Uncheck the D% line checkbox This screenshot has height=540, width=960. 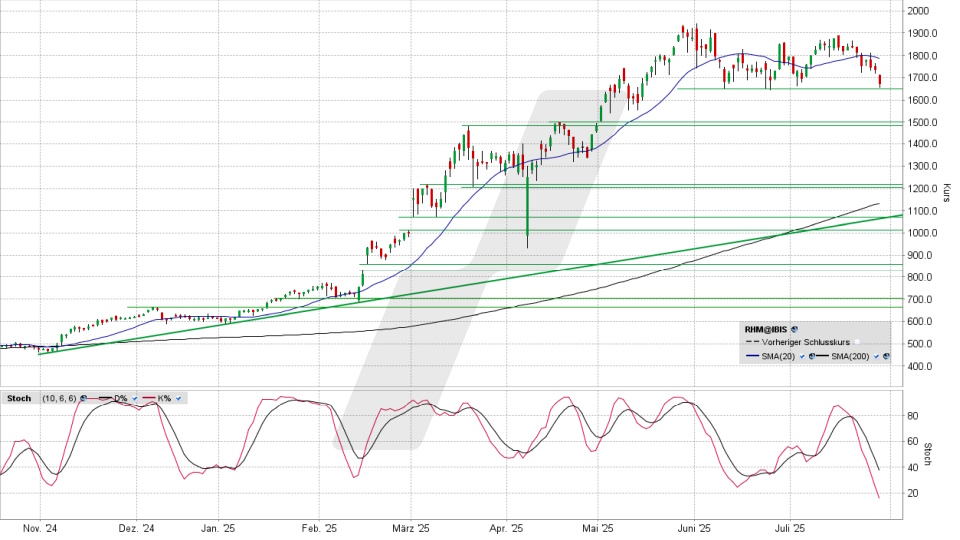click(x=135, y=398)
